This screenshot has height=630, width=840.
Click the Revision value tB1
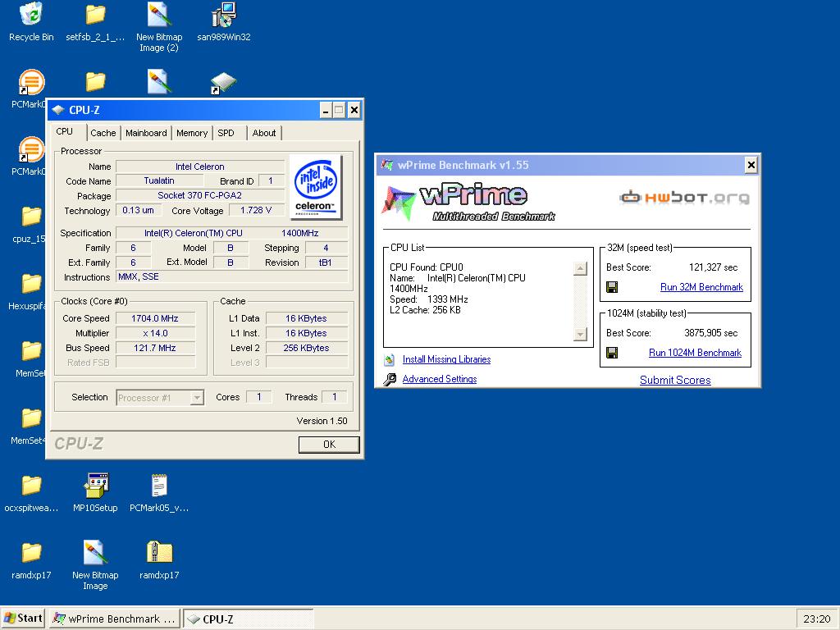click(326, 262)
